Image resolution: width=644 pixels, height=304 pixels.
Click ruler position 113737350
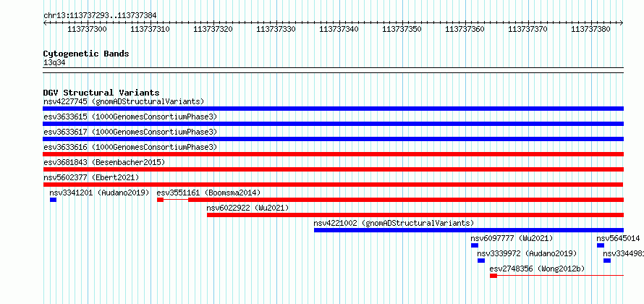coord(402,29)
